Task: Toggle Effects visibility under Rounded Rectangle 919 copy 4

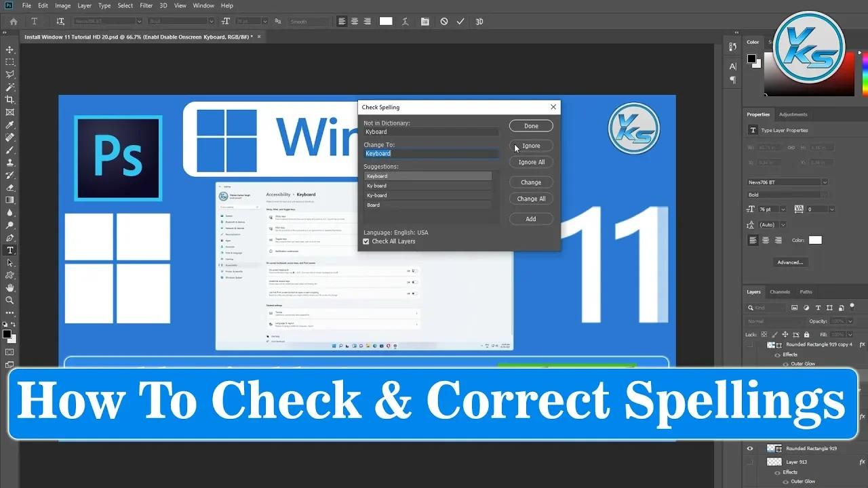Action: click(777, 354)
